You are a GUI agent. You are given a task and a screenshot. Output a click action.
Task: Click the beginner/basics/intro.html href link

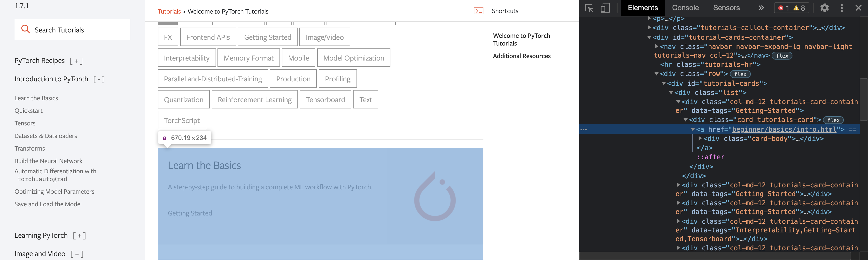tap(784, 129)
